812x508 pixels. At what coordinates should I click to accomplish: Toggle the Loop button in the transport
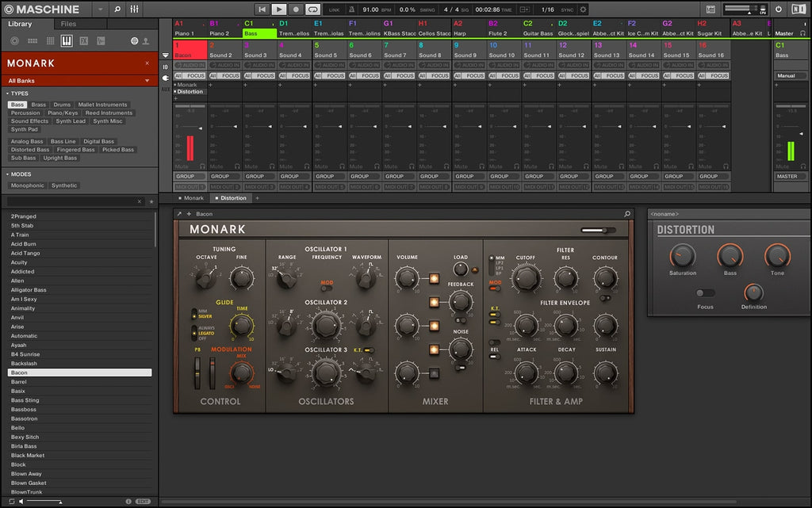click(x=312, y=9)
